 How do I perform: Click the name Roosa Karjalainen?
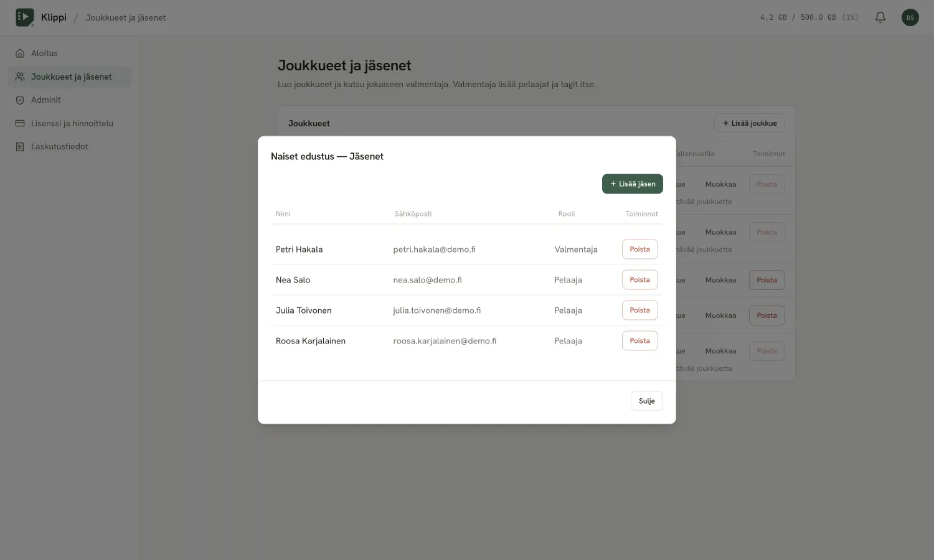pos(311,341)
